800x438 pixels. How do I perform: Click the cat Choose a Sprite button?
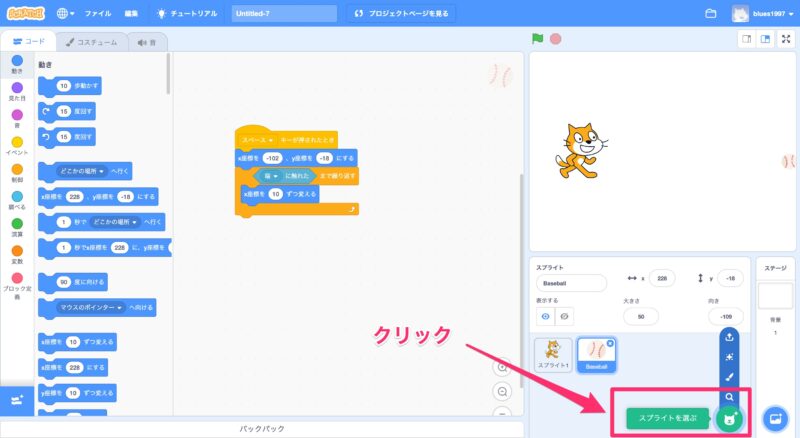click(731, 419)
